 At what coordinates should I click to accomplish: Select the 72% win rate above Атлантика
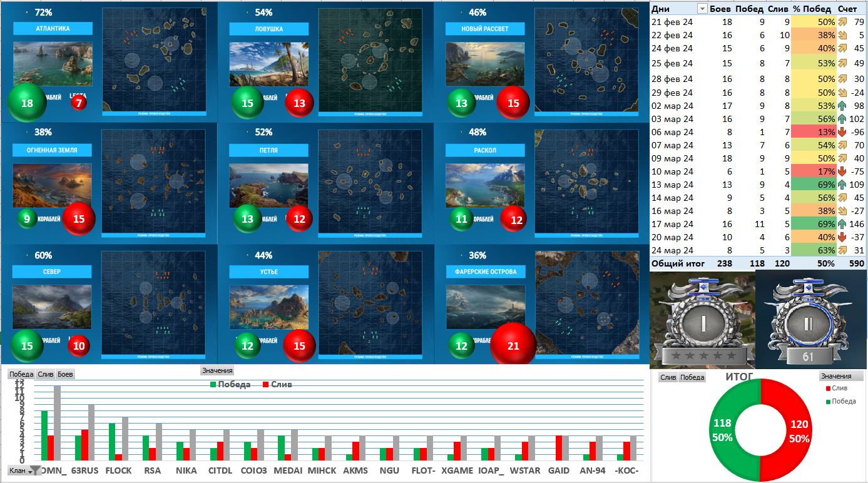click(43, 13)
